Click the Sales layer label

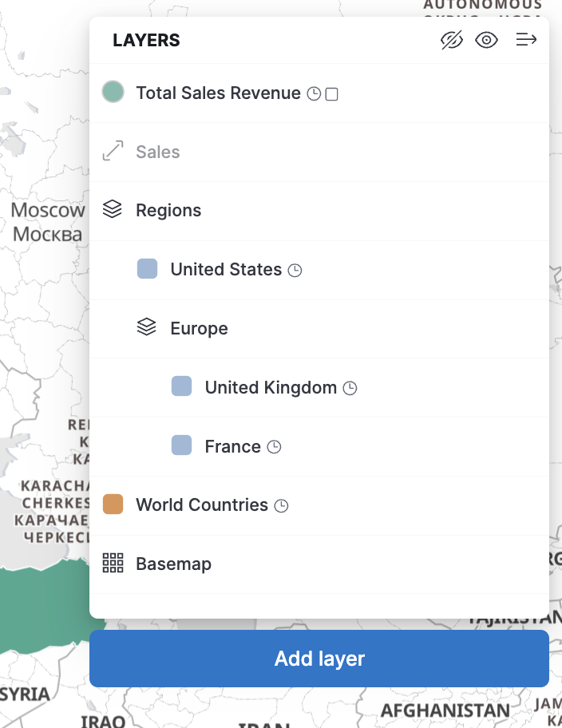pyautogui.click(x=158, y=150)
